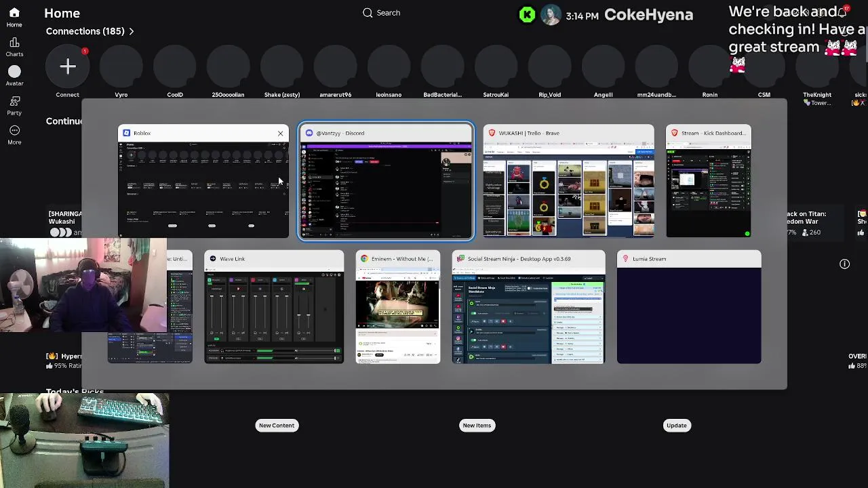Open CoolD's connection avatar

coord(175,66)
